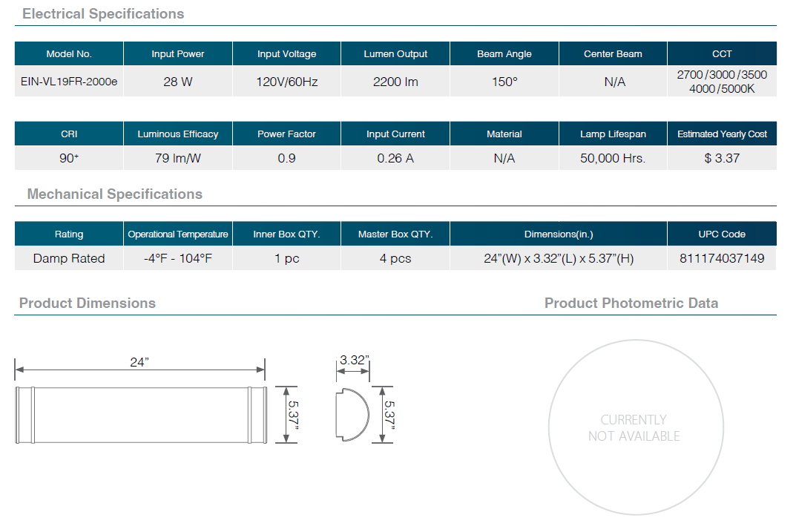Select the -4°F - 104°F operational temperature value
796x532 pixels.
pyautogui.click(x=178, y=258)
